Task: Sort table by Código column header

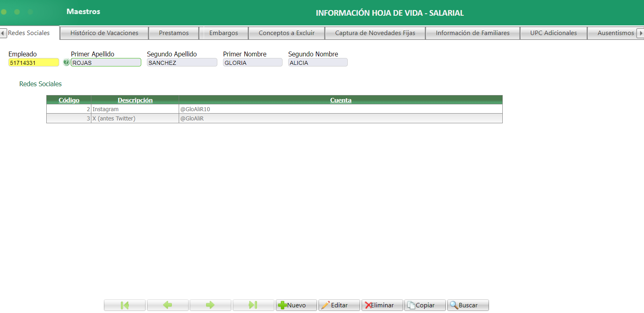Action: (69, 100)
